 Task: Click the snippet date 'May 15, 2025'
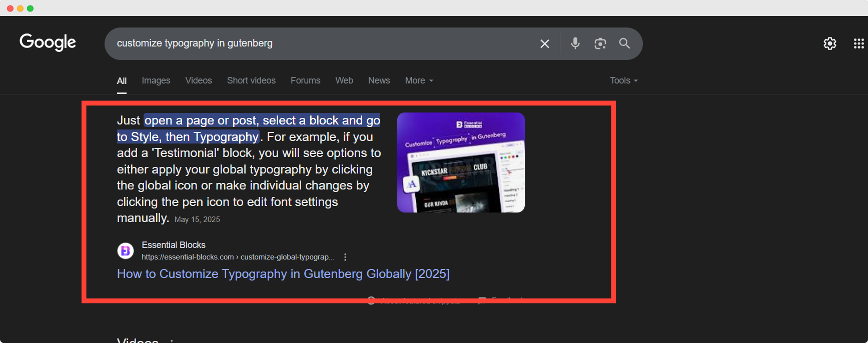pos(197,219)
